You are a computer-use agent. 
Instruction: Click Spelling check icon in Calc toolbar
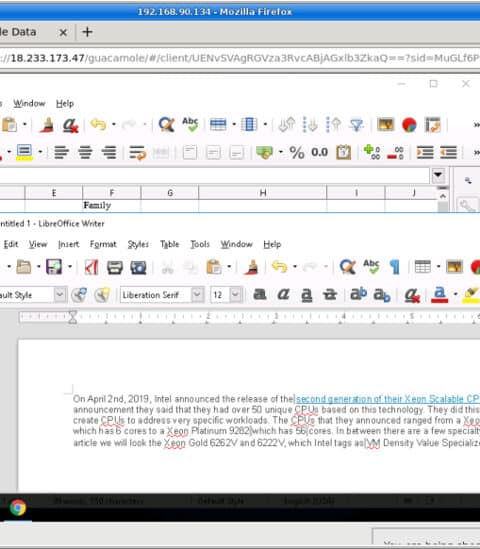pyautogui.click(x=190, y=124)
